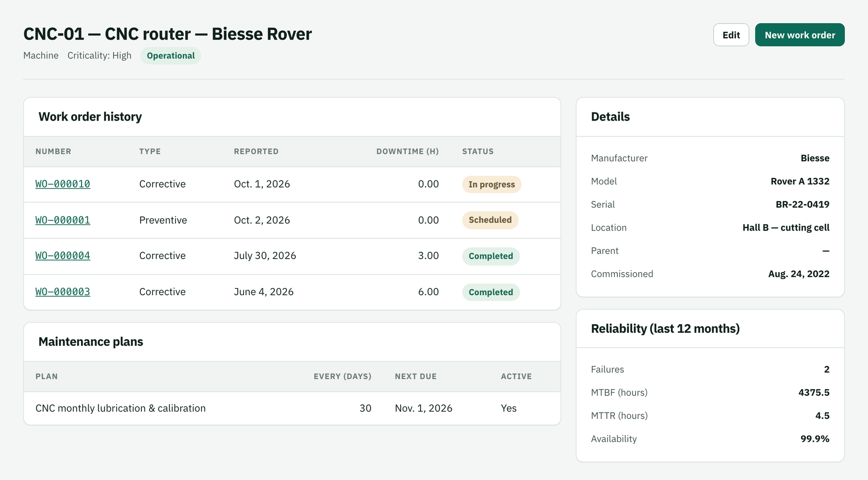The height and width of the screenshot is (480, 868).
Task: Select CNC monthly lubrication & calibration plan
Action: (x=121, y=408)
